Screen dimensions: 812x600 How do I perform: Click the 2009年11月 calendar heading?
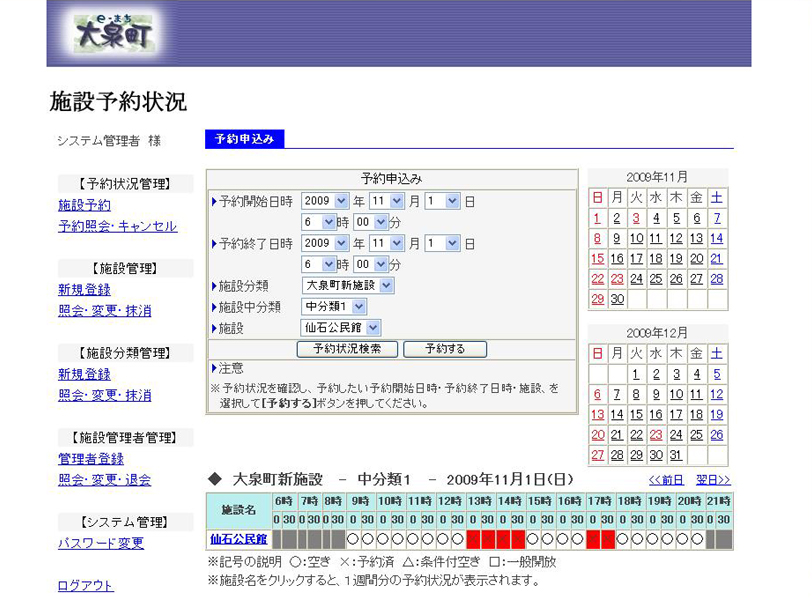tap(657, 177)
